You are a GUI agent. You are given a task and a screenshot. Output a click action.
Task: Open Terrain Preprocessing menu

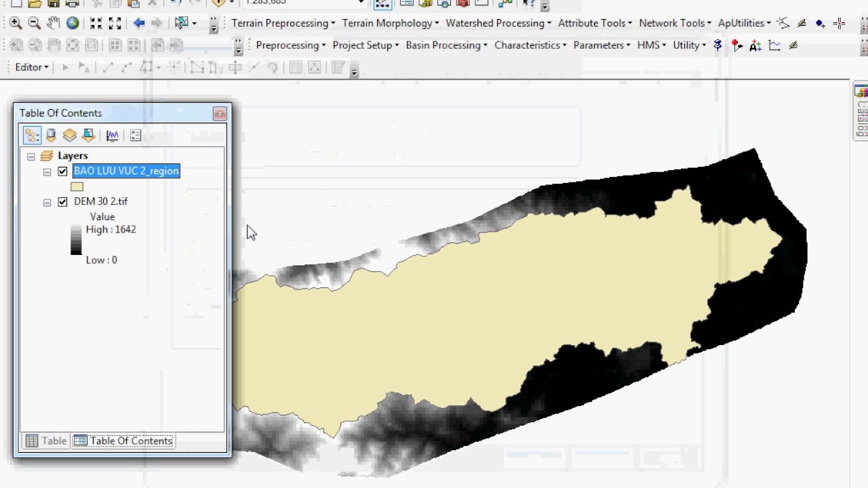pyautogui.click(x=283, y=23)
